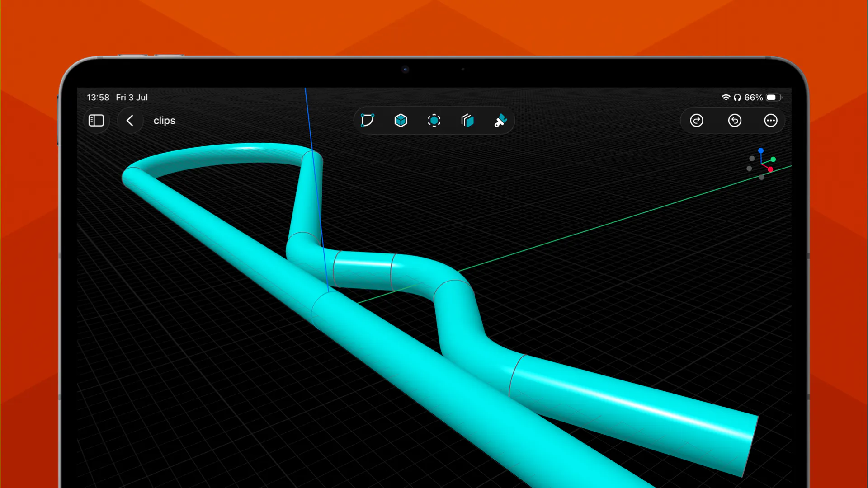Click the red X axis handle
Screen dimensions: 868x488
tap(770, 169)
